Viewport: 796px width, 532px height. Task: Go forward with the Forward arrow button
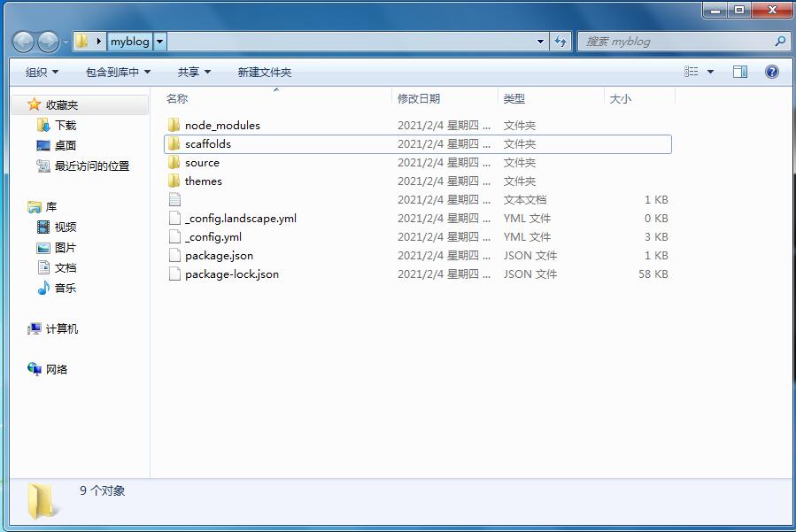pyautogui.click(x=48, y=42)
